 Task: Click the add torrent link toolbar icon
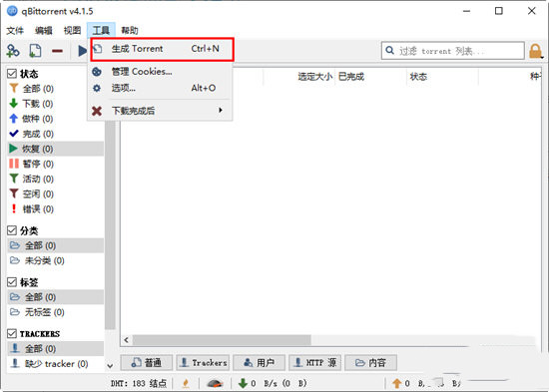click(13, 51)
